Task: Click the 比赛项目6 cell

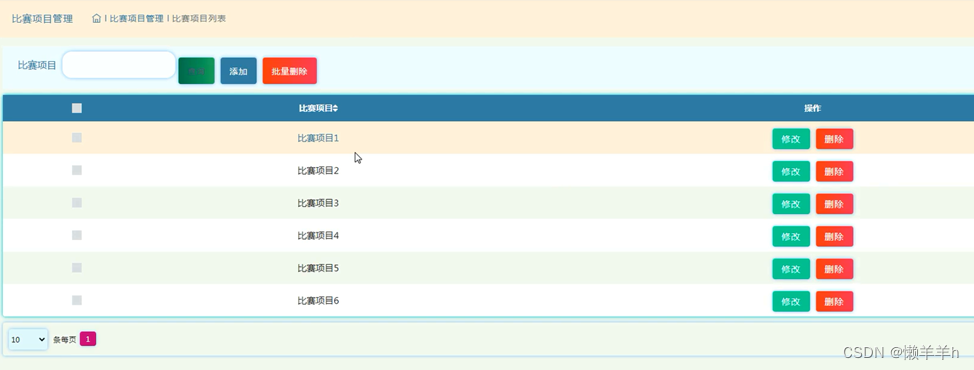Action: pos(318,301)
